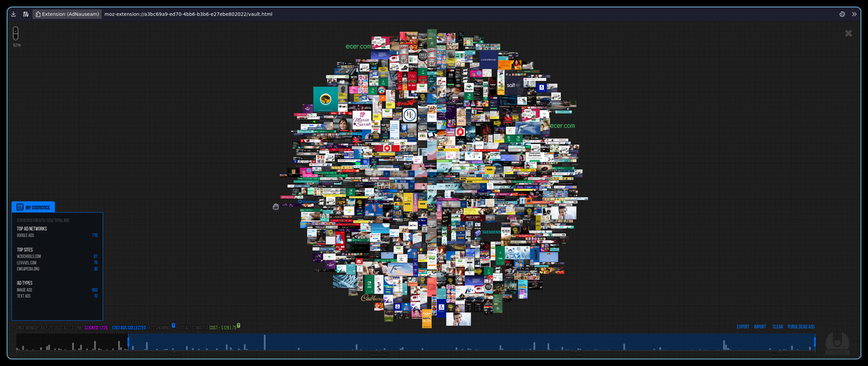Open the circular HE monogram ad thumbnail
The width and height of the screenshot is (868, 366).
(410, 115)
